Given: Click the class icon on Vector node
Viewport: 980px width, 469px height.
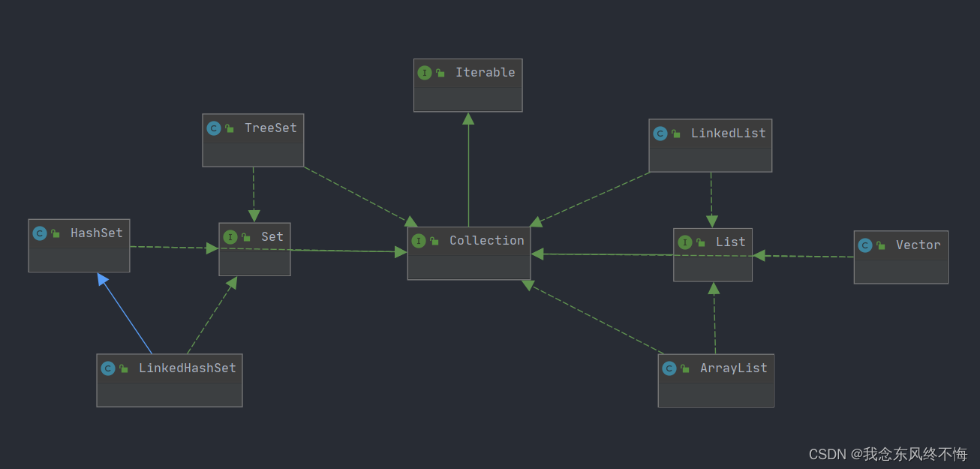Looking at the screenshot, I should pyautogui.click(x=865, y=245).
